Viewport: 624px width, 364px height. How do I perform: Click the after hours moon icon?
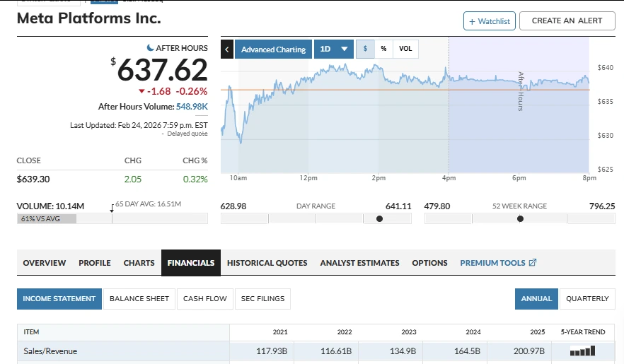(150, 47)
